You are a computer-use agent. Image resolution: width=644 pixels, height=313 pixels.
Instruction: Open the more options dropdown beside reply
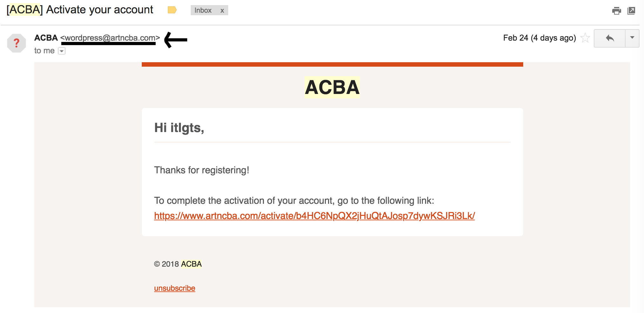coord(632,38)
